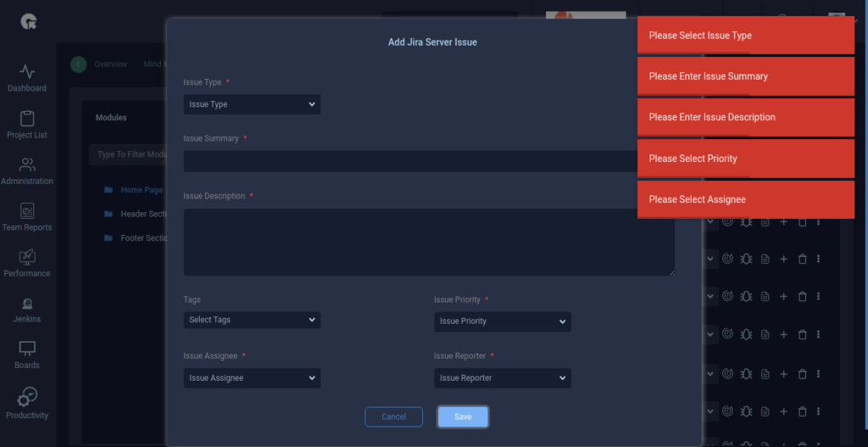Open the Select Tags dropdown
The width and height of the screenshot is (868, 447).
pyautogui.click(x=252, y=320)
